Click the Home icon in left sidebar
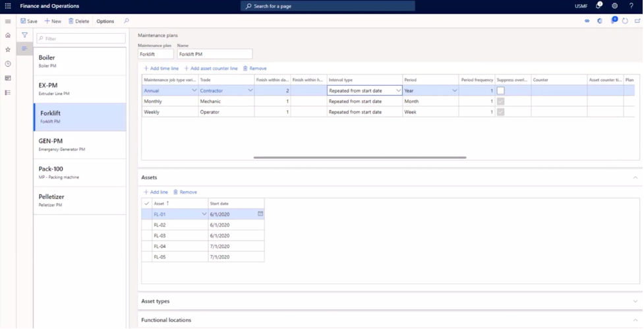This screenshot has height=329, width=644. pyautogui.click(x=8, y=35)
